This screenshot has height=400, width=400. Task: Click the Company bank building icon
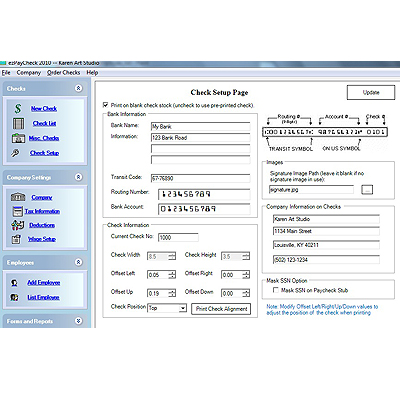[x=18, y=197]
